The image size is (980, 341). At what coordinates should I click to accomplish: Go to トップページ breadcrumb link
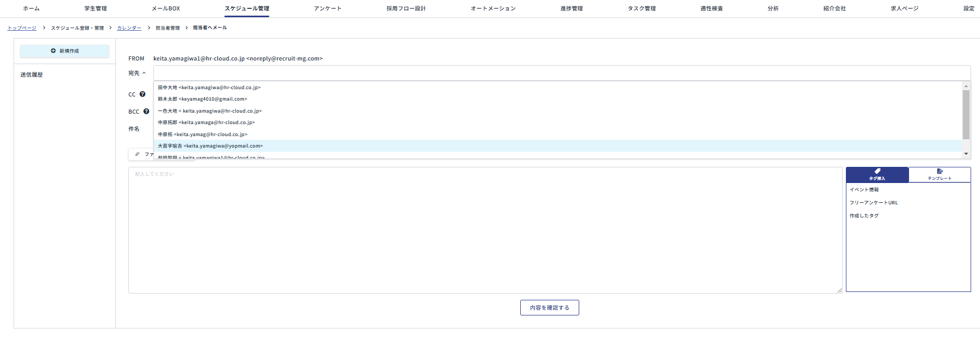(x=22, y=28)
